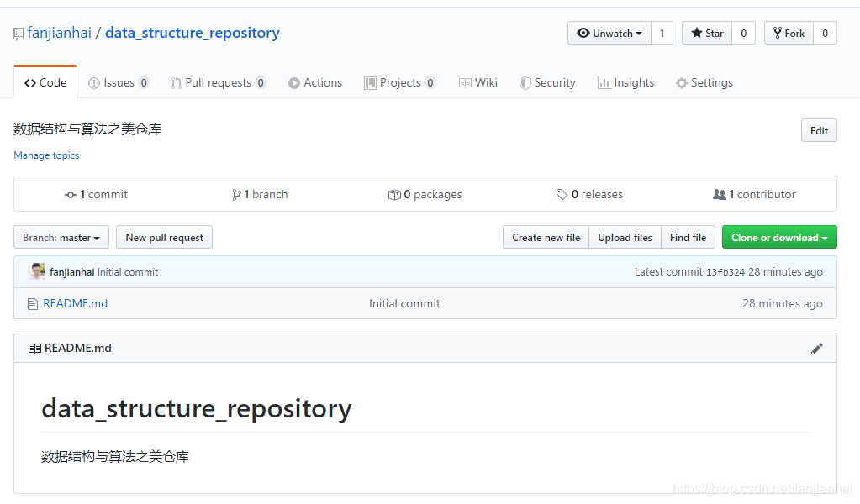The height and width of the screenshot is (504, 860).
Task: Open commit author fanjianhai link
Action: coord(71,272)
